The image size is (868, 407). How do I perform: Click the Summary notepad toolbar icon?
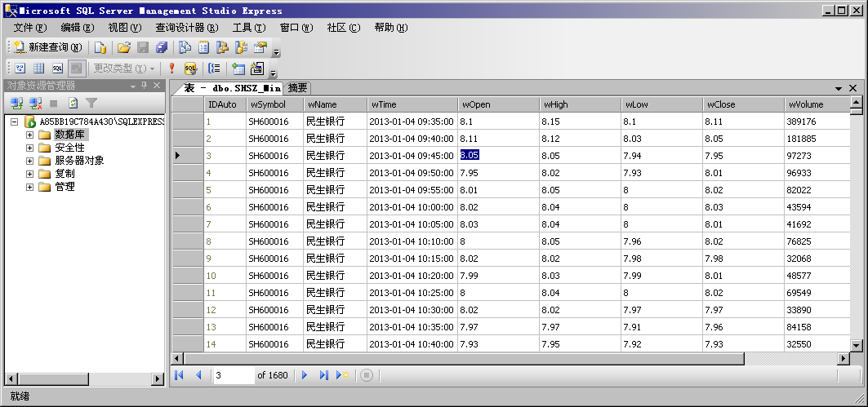coord(203,47)
